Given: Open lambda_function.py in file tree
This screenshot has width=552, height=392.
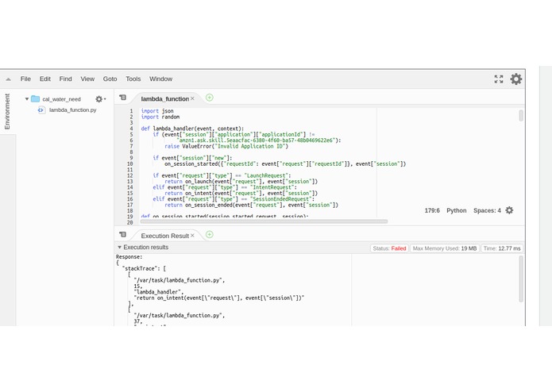Looking at the screenshot, I should pos(72,110).
